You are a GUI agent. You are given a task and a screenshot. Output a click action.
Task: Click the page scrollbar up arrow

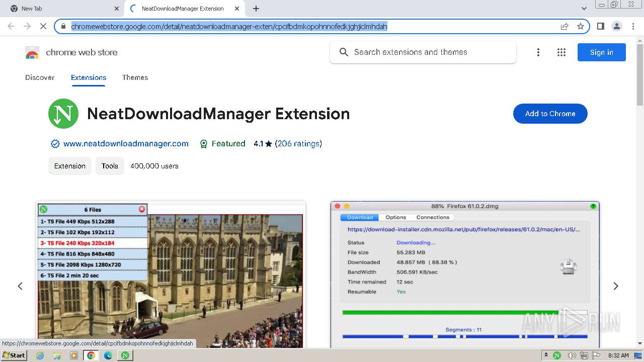click(x=640, y=40)
